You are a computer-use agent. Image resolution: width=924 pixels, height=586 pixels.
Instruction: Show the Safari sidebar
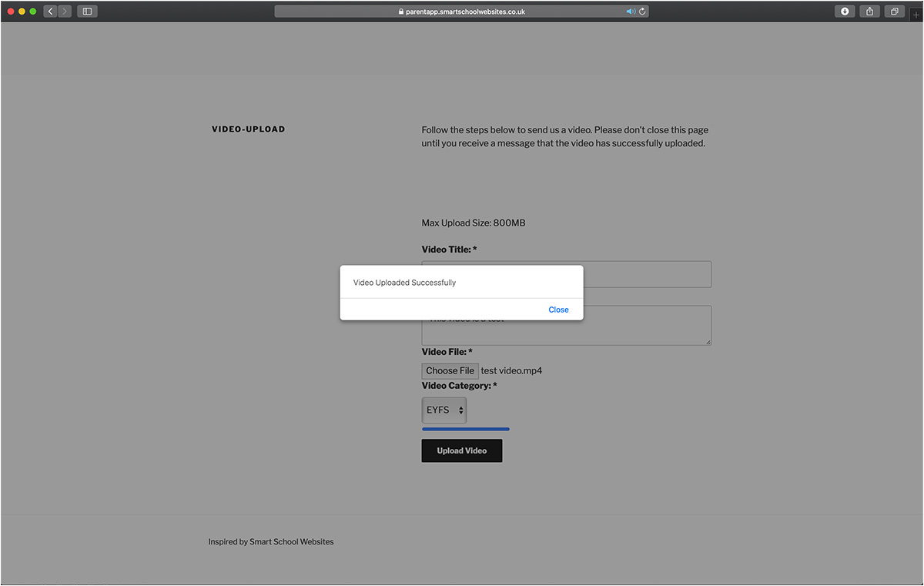coord(87,12)
